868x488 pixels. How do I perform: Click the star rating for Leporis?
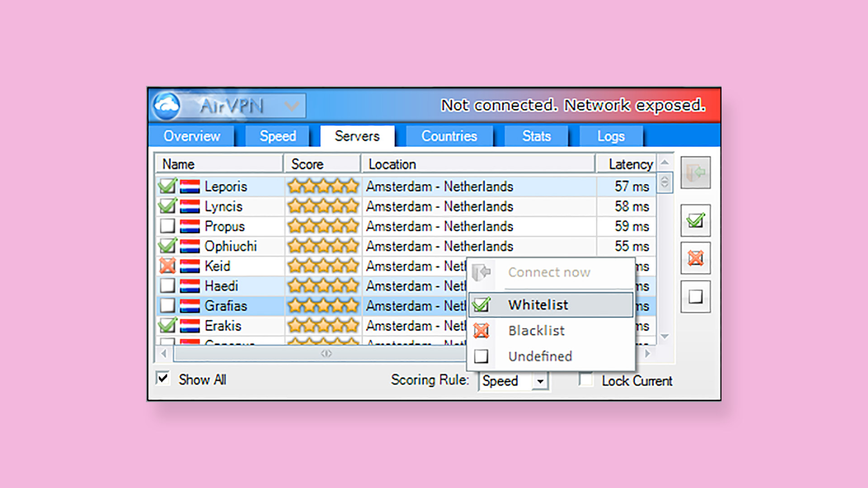pos(323,186)
